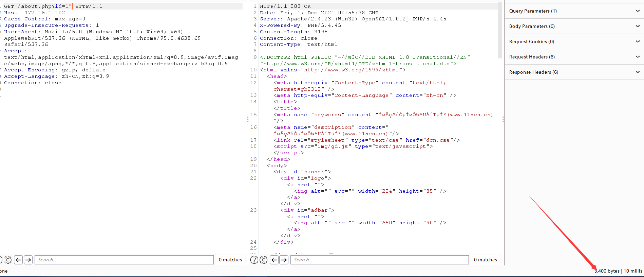Click the link rel="stylesheet" dcn.css line
Image resolution: width=644 pixels, height=277 pixels.
[366, 140]
